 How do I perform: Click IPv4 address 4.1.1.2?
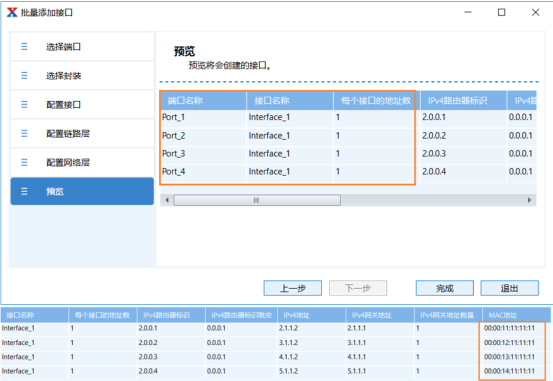coord(288,357)
